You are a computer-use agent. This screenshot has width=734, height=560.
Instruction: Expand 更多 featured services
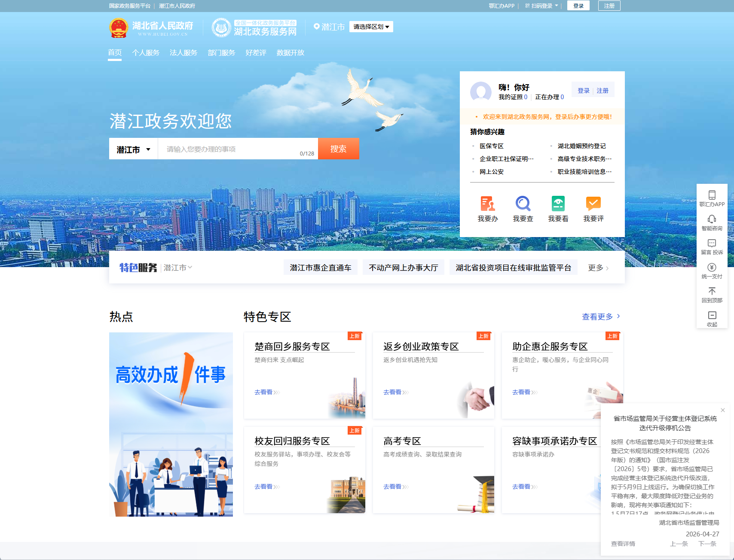click(x=598, y=268)
